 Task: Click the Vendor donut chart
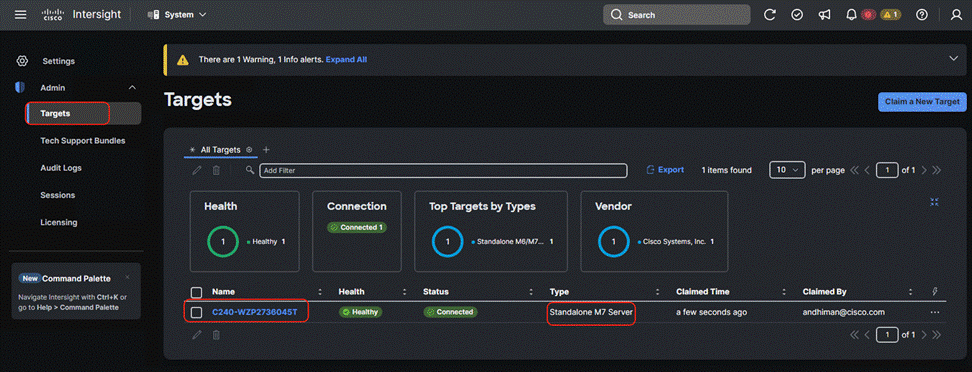(x=614, y=242)
